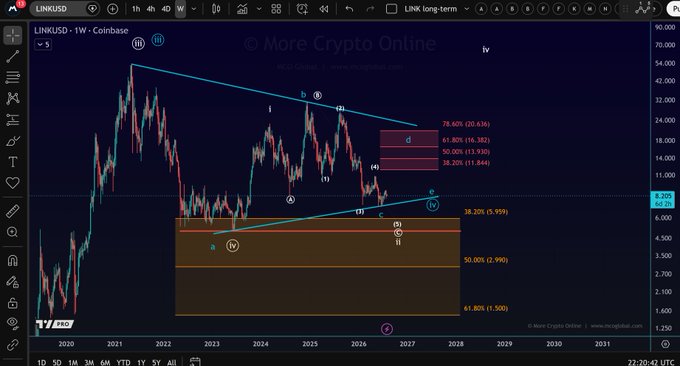680x366 pixels.
Task: Select the ruler measure tool
Action: pyautogui.click(x=13, y=211)
